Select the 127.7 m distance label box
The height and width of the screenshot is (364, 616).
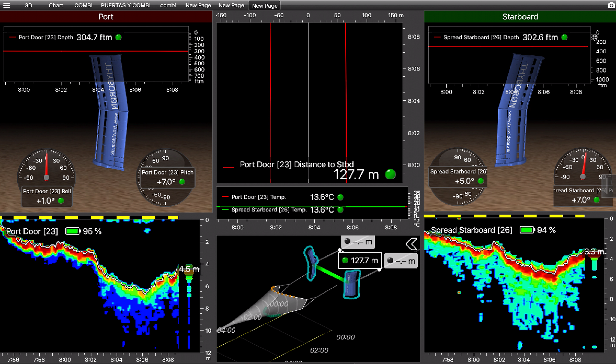(x=360, y=261)
